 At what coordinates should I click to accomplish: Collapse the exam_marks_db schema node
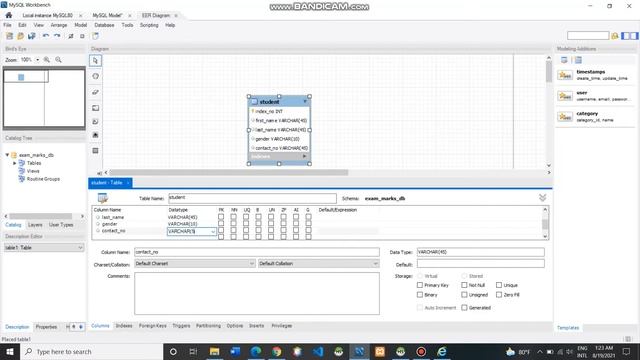click(x=7, y=155)
